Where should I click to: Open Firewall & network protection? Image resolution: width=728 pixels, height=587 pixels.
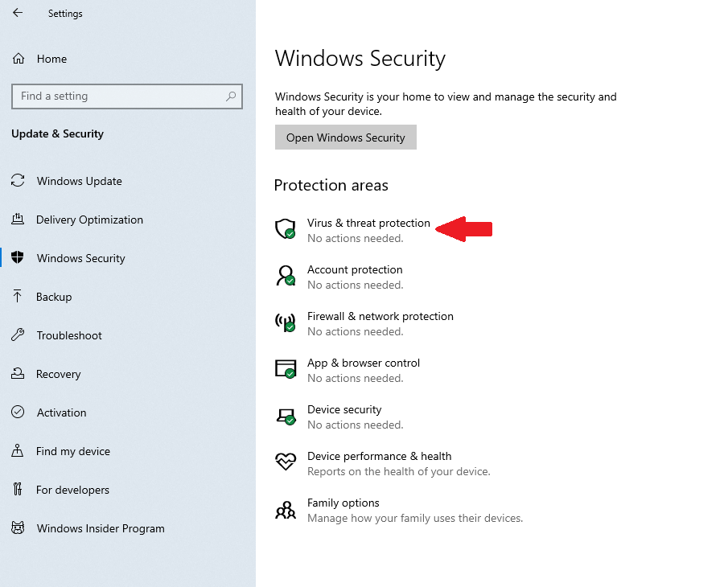[380, 316]
